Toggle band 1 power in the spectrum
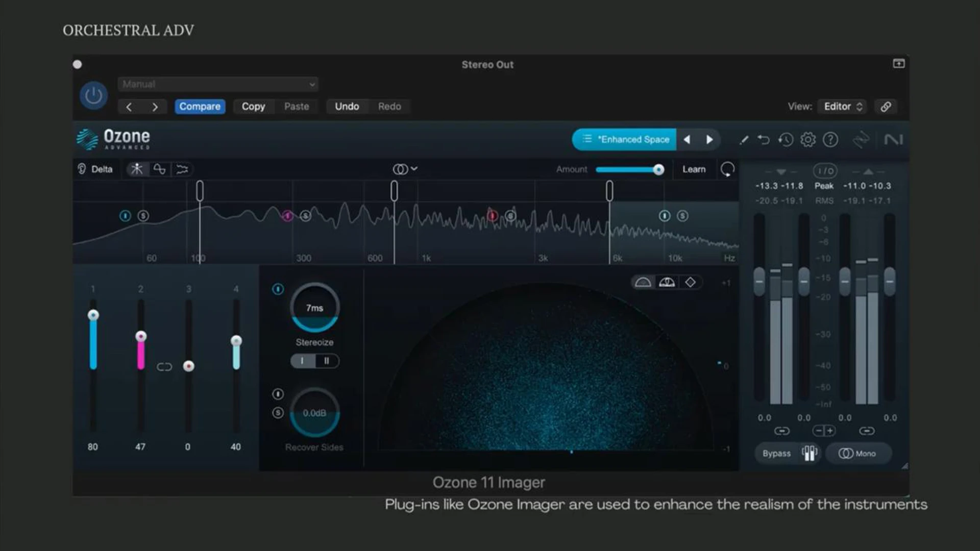980x551 pixels. pos(125,216)
